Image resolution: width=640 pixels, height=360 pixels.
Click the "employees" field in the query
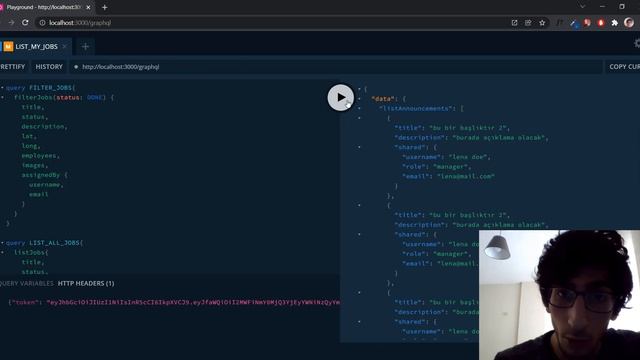[x=39, y=156]
